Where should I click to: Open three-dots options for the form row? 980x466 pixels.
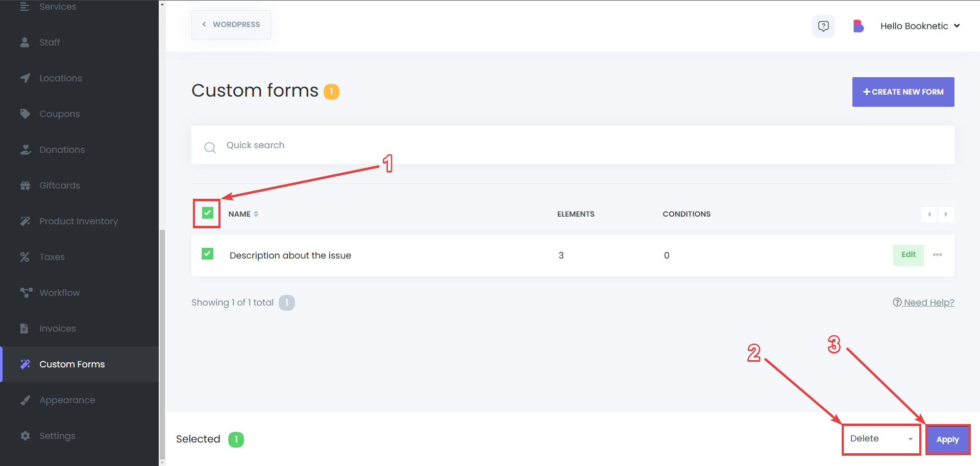(x=938, y=255)
